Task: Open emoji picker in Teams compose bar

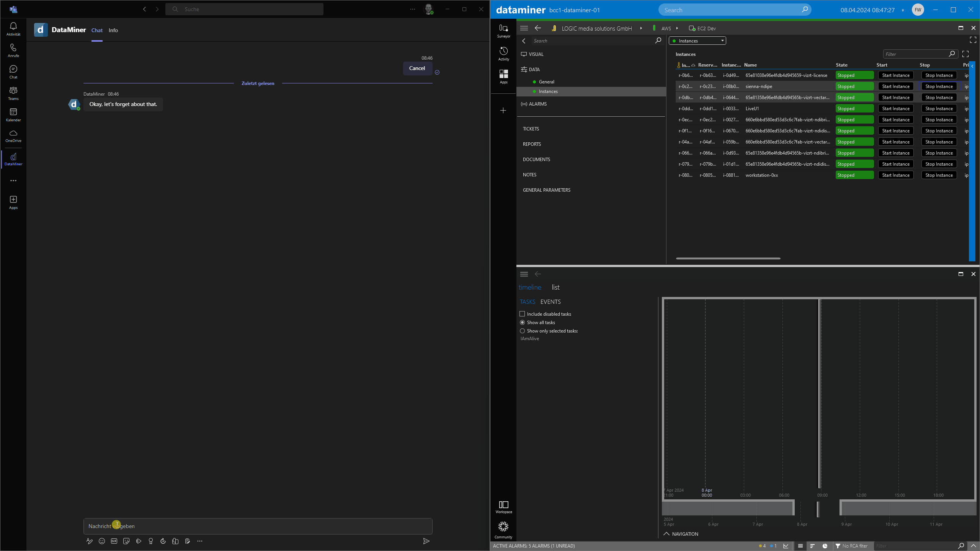Action: pos(102,541)
